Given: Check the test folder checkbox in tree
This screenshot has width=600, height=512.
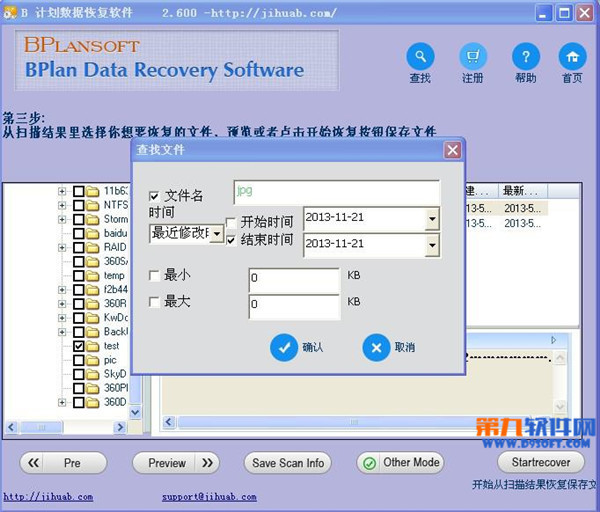Looking at the screenshot, I should point(79,345).
